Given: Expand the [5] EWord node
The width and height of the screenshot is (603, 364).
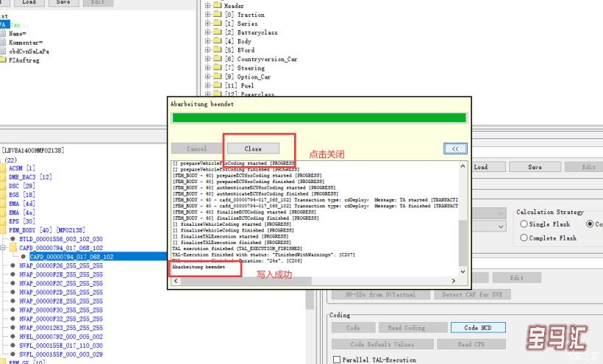Looking at the screenshot, I should (207, 50).
